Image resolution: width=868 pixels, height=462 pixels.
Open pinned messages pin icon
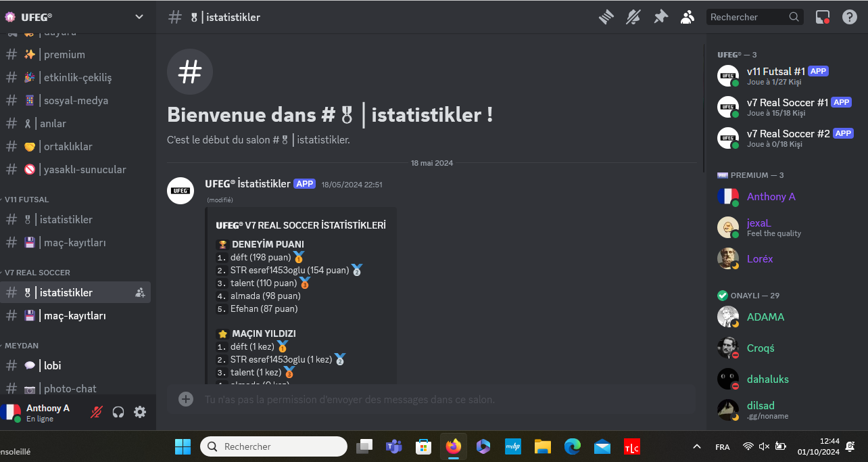click(x=660, y=17)
